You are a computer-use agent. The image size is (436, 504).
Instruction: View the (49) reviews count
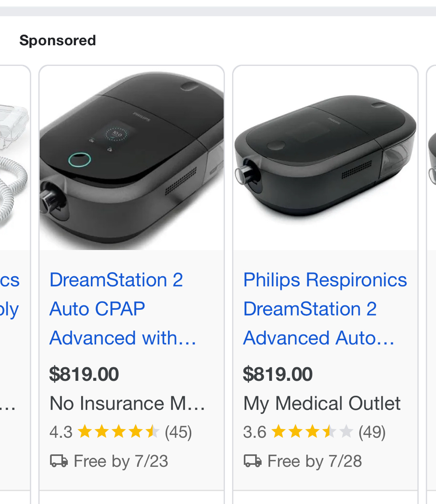372,432
